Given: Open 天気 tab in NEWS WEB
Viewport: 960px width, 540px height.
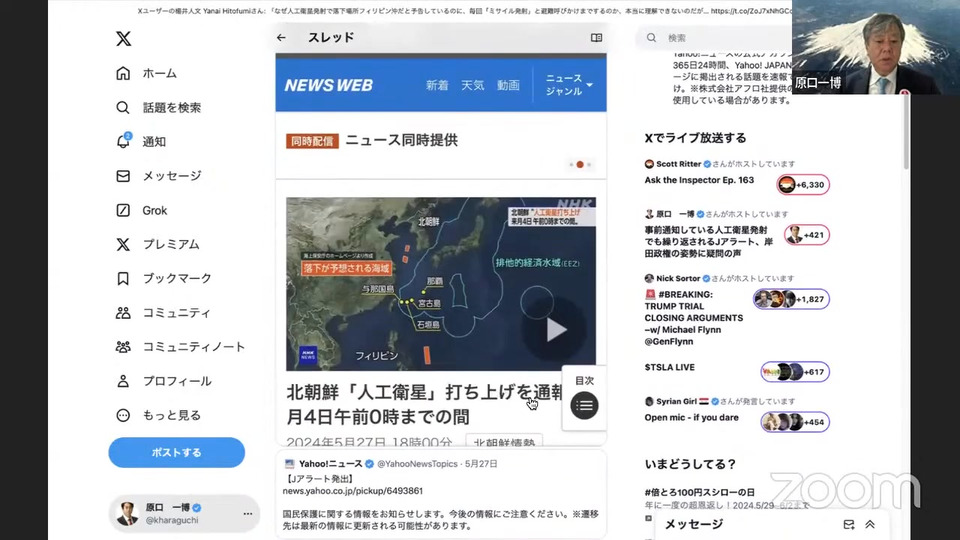Looking at the screenshot, I should (x=473, y=85).
